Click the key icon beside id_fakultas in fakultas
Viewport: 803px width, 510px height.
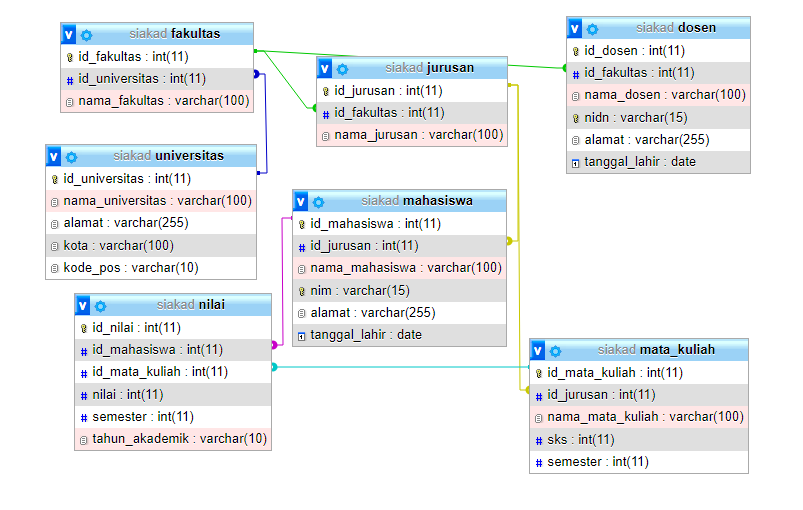[70, 57]
